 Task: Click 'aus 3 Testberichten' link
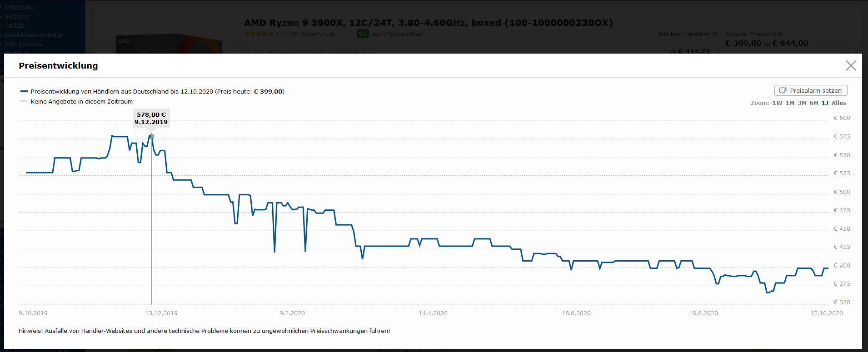(x=397, y=34)
